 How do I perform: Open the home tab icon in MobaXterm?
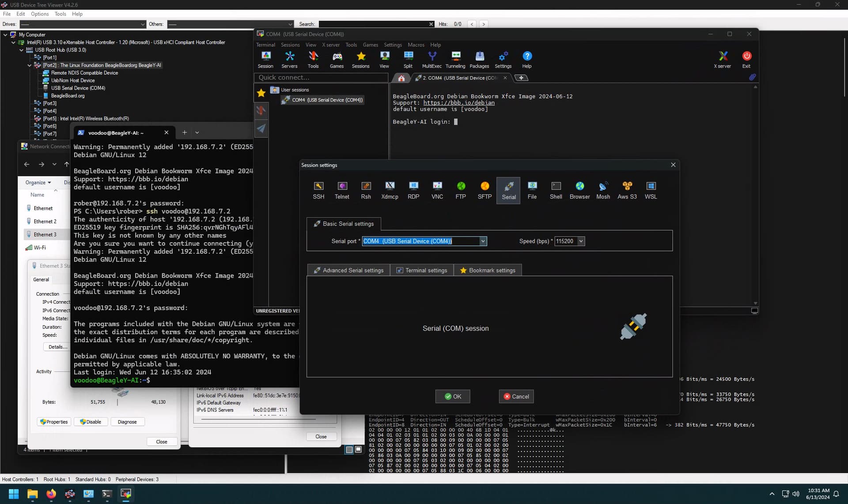coord(401,78)
